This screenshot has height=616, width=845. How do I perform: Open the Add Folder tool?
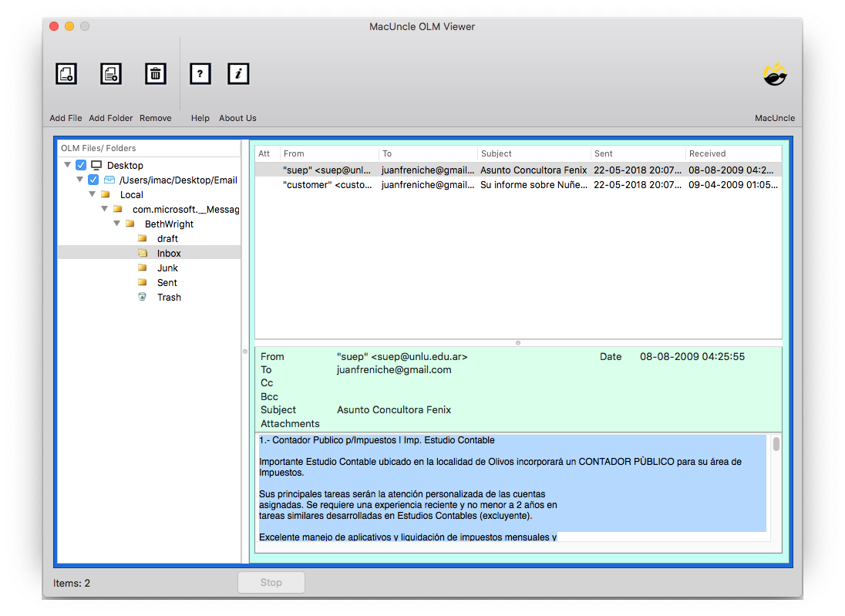pos(110,73)
